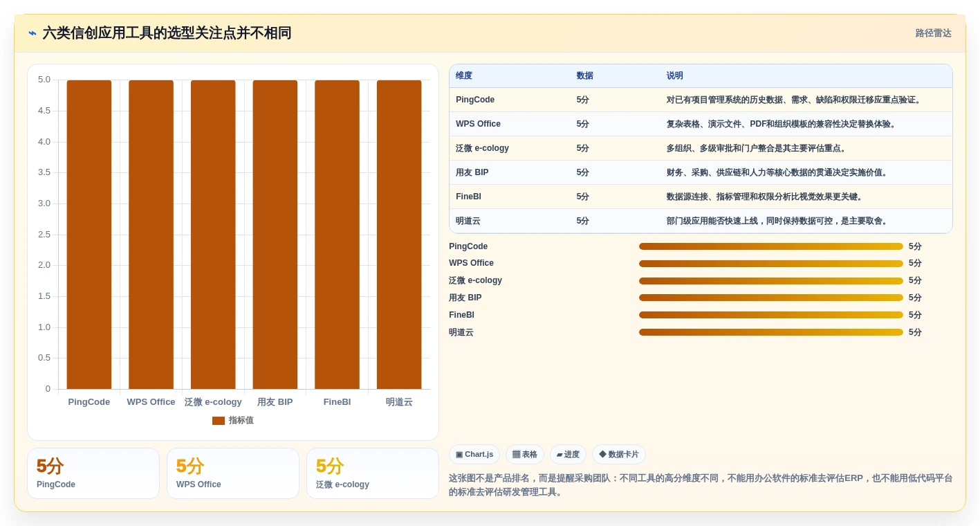The height and width of the screenshot is (526, 980).
Task: Click the 进度 tag chip
Action: click(x=568, y=455)
